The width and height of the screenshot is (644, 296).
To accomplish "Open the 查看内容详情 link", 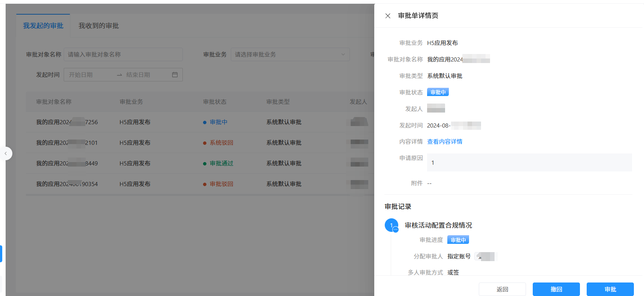I will 445,141.
